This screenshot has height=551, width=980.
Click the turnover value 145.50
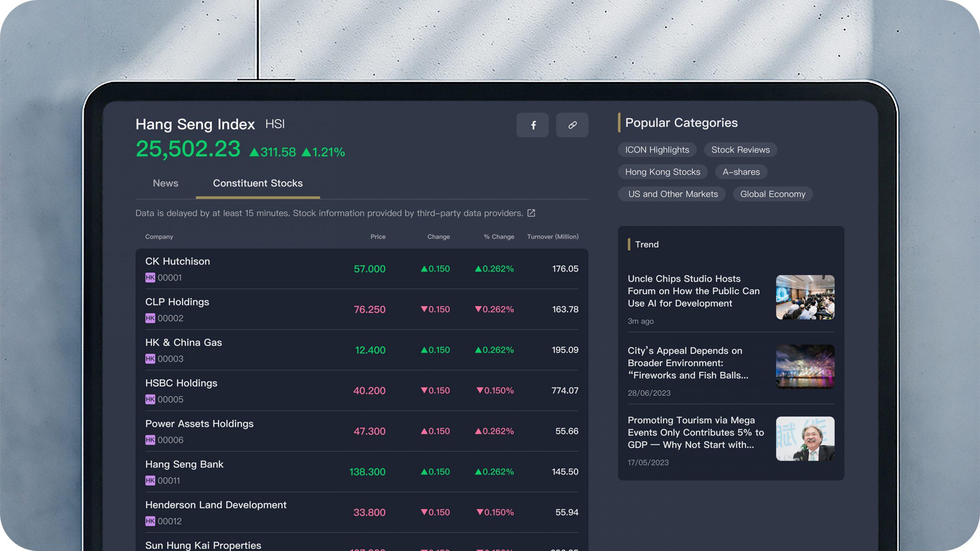click(x=565, y=472)
